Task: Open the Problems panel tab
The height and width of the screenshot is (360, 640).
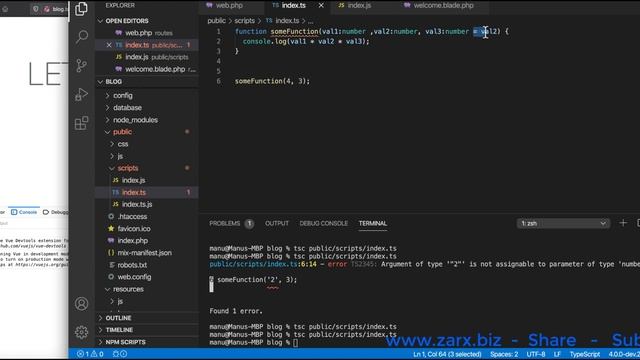Action: click(231, 223)
